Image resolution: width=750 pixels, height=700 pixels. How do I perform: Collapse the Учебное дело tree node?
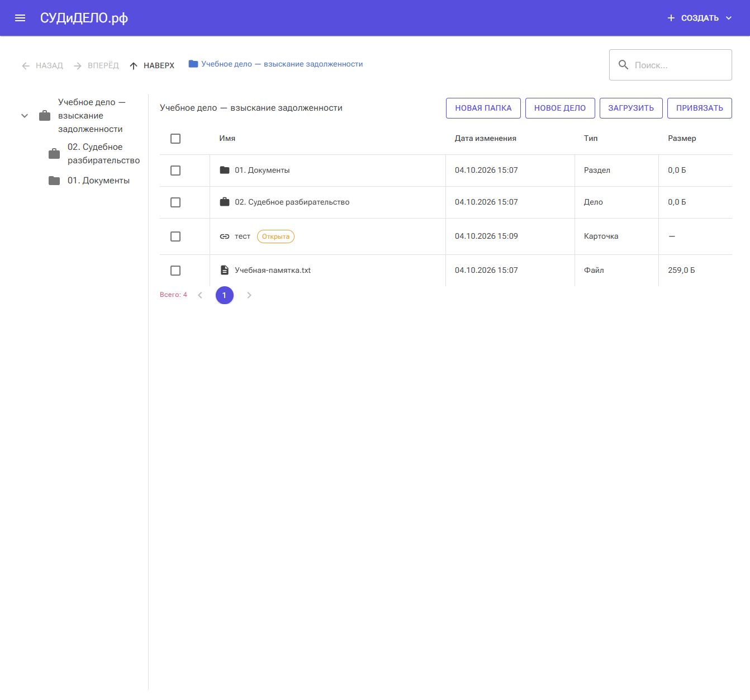[x=25, y=116]
